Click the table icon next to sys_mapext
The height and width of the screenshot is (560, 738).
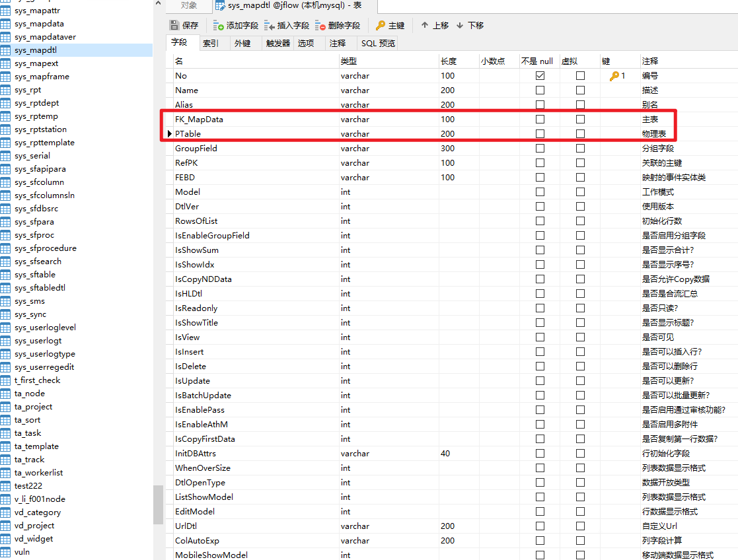tap(5, 63)
